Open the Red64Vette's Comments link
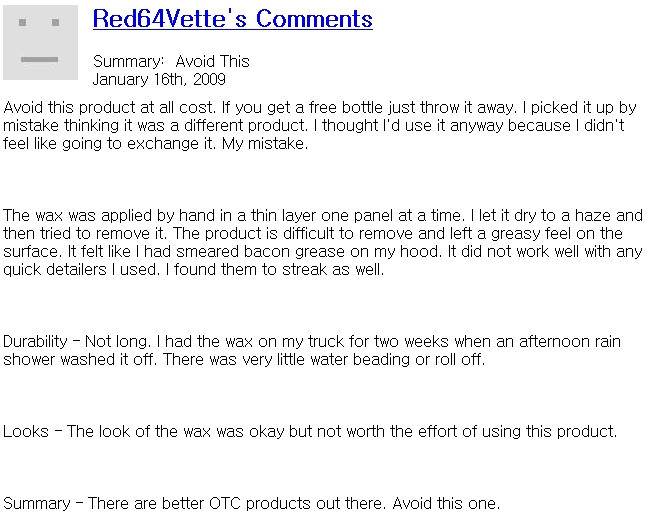This screenshot has height=519, width=654. [232, 19]
